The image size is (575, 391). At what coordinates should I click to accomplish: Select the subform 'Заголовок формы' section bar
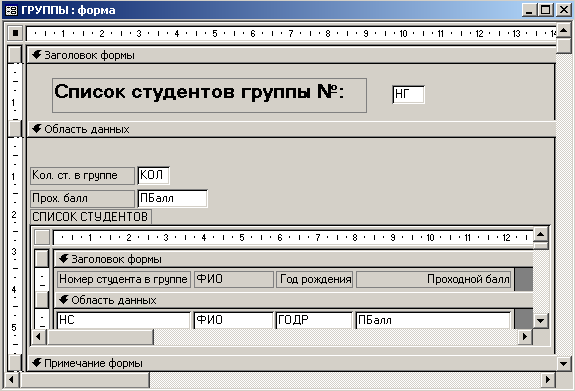coord(294,259)
